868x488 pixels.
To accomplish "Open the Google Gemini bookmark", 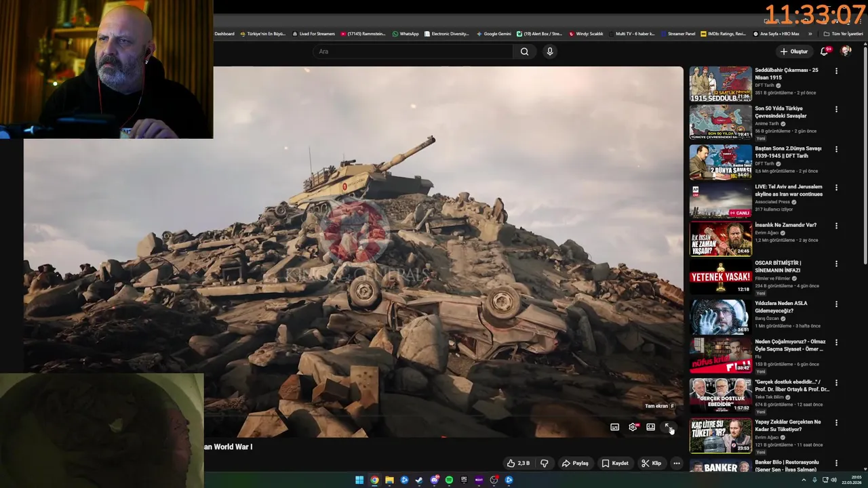I will pos(494,34).
